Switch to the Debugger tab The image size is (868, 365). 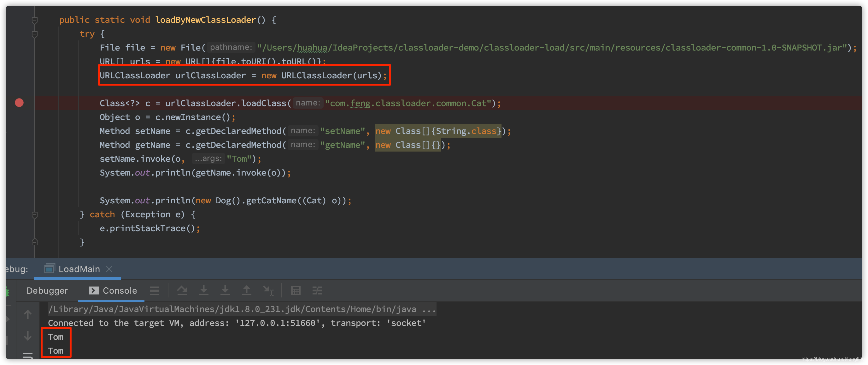[x=47, y=290]
